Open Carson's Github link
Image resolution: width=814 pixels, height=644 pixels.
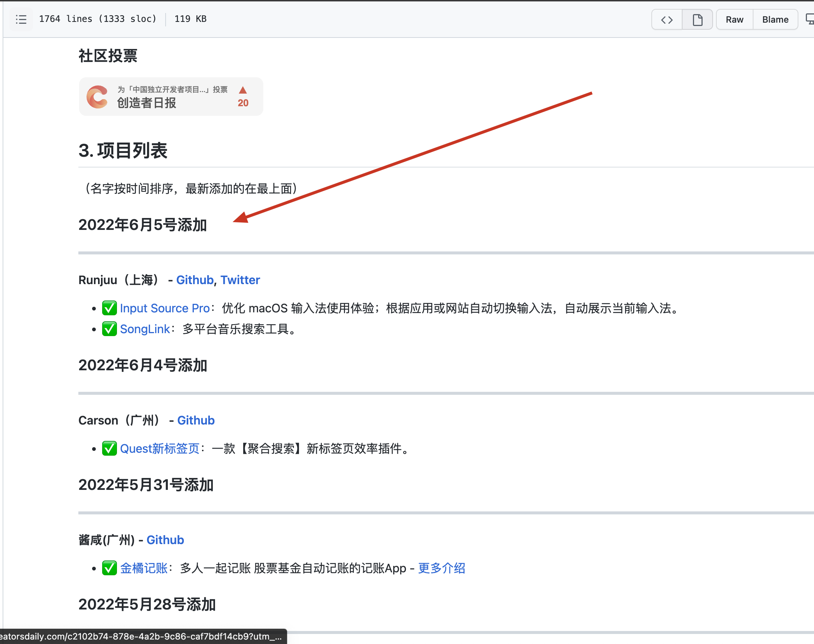point(196,420)
